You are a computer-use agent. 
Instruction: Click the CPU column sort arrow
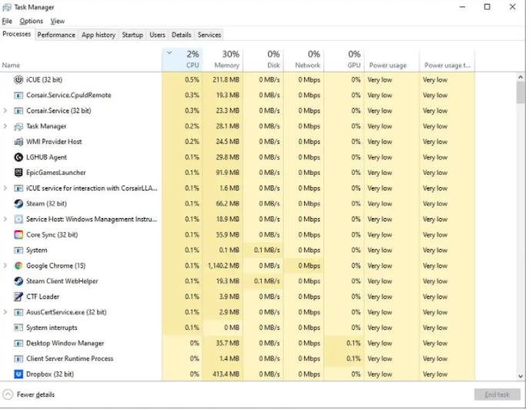tap(169, 52)
